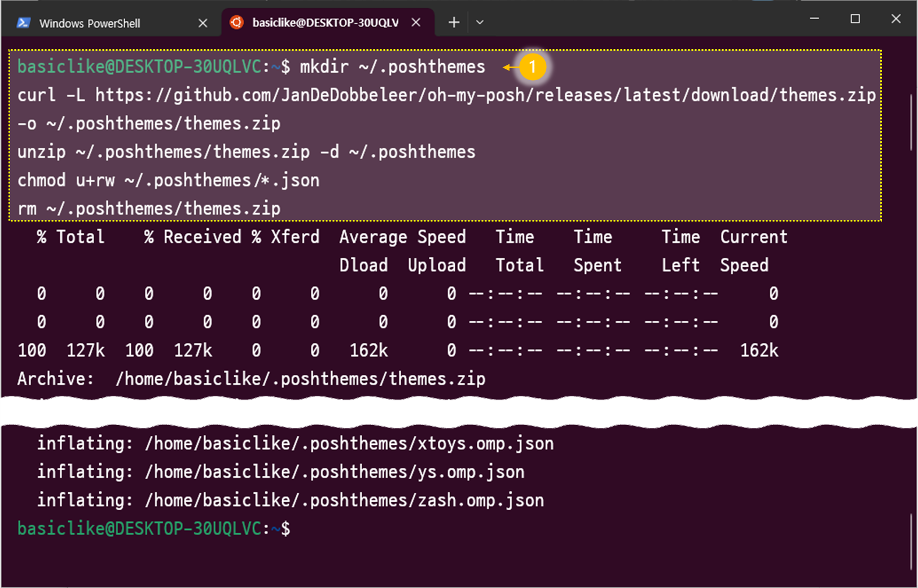Click the 'Dload' subheader text

[x=363, y=265]
